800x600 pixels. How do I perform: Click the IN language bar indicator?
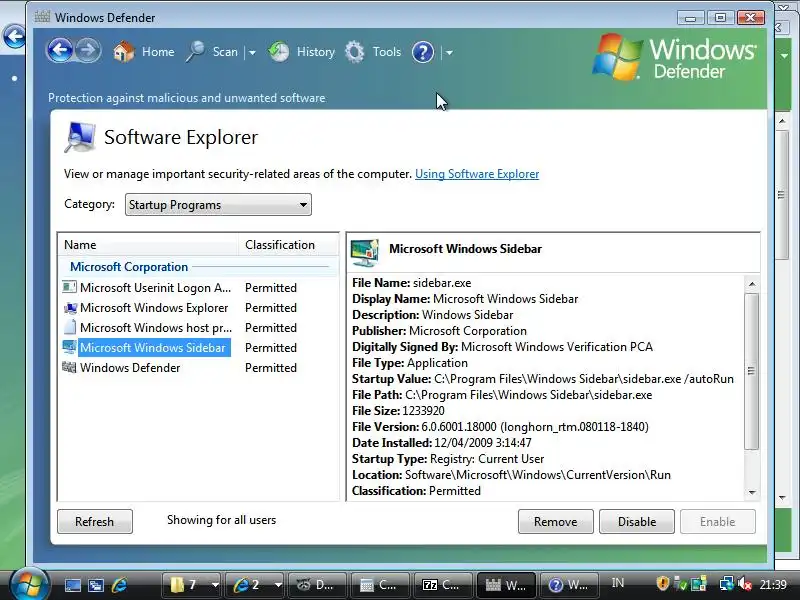tap(618, 583)
